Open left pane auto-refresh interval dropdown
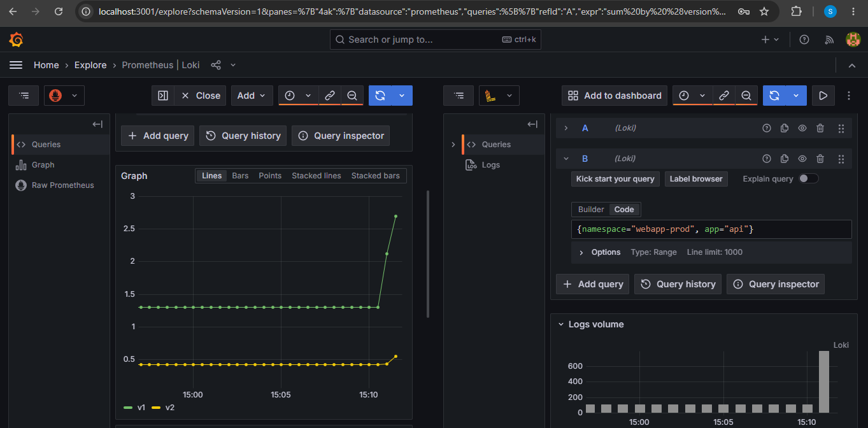This screenshot has height=428, width=868. coord(402,96)
